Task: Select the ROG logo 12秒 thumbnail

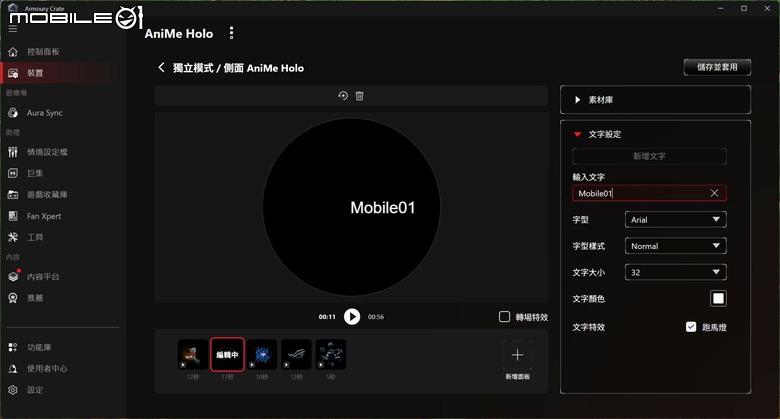Action: click(296, 354)
